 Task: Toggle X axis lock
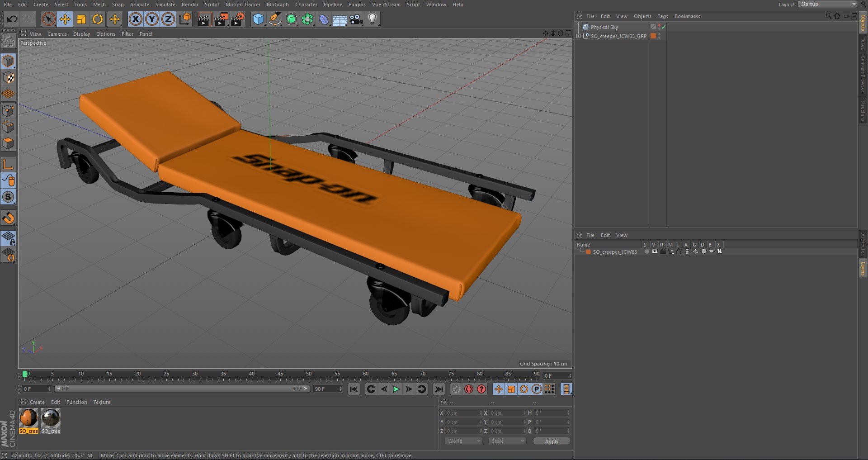point(135,19)
